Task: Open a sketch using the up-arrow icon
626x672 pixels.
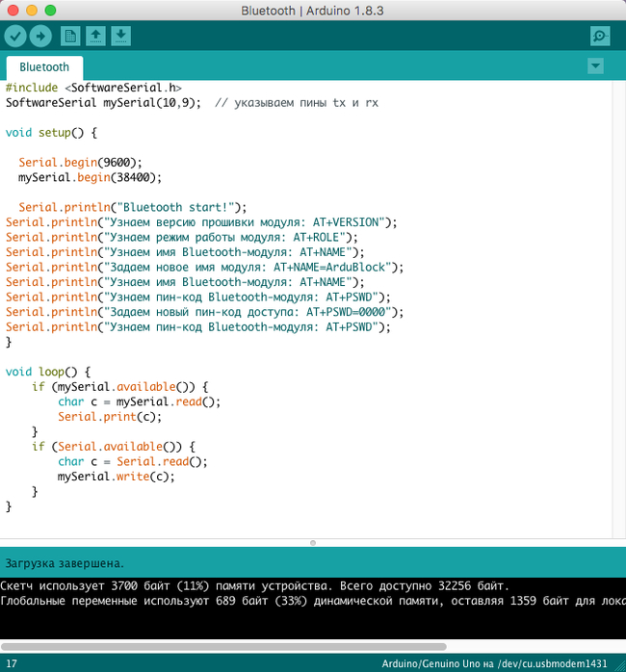Action: 95,37
